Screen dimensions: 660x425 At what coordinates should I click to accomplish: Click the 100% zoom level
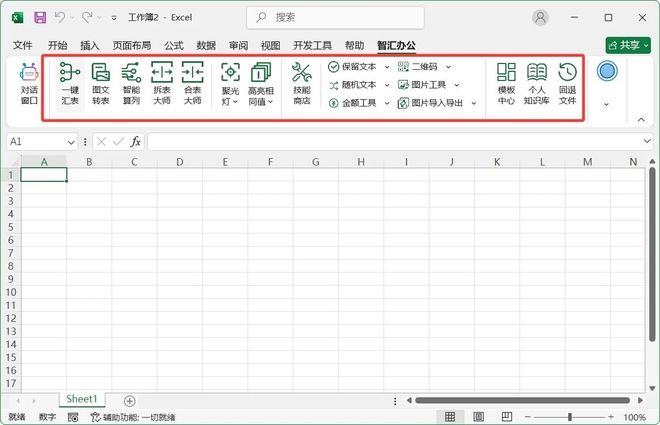pyautogui.click(x=634, y=417)
